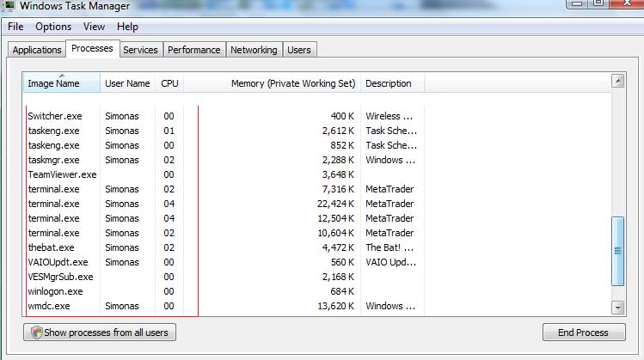Viewport: 644px width, 360px height.
Task: Click 2,288 K memory value
Action: point(338,160)
